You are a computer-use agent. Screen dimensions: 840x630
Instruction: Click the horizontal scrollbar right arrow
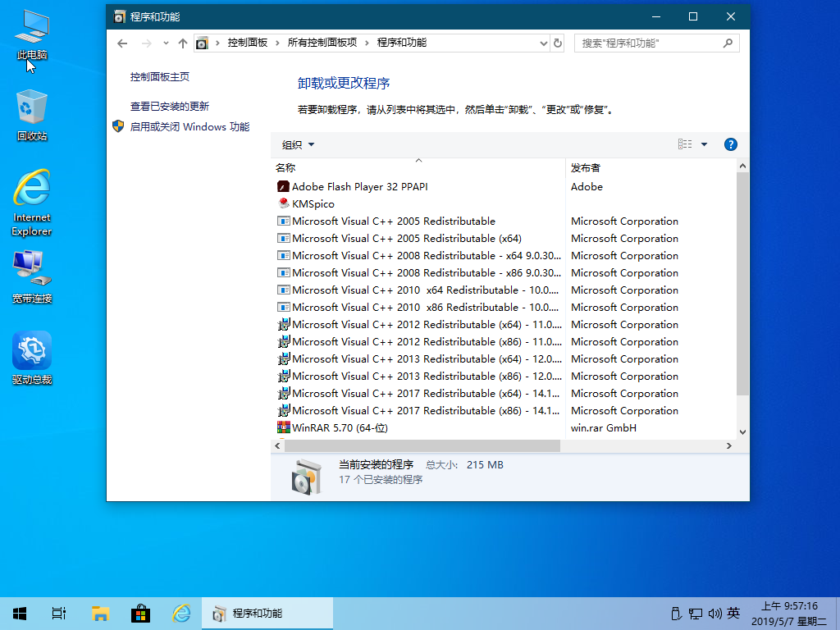click(728, 445)
